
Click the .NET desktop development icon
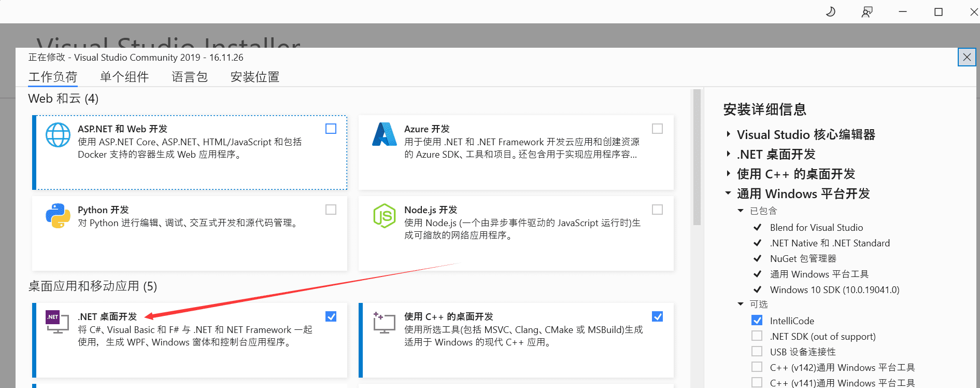coord(58,322)
